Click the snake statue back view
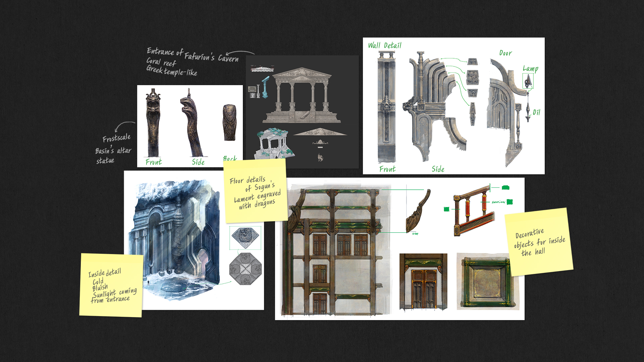 pos(230,123)
